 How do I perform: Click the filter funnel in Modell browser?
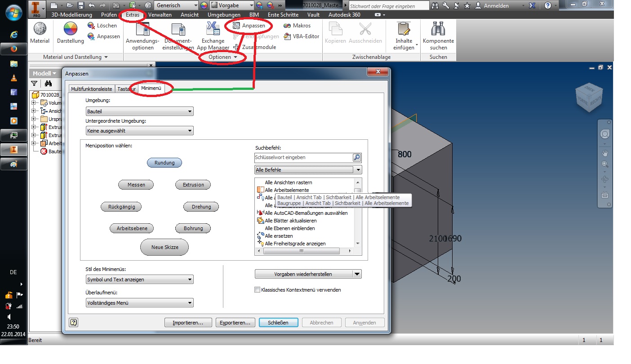tap(34, 83)
